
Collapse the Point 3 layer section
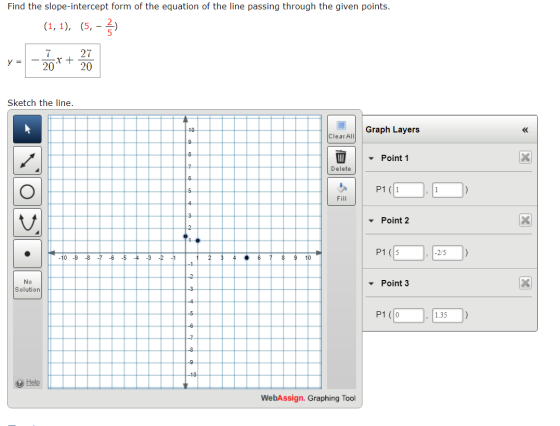(371, 284)
